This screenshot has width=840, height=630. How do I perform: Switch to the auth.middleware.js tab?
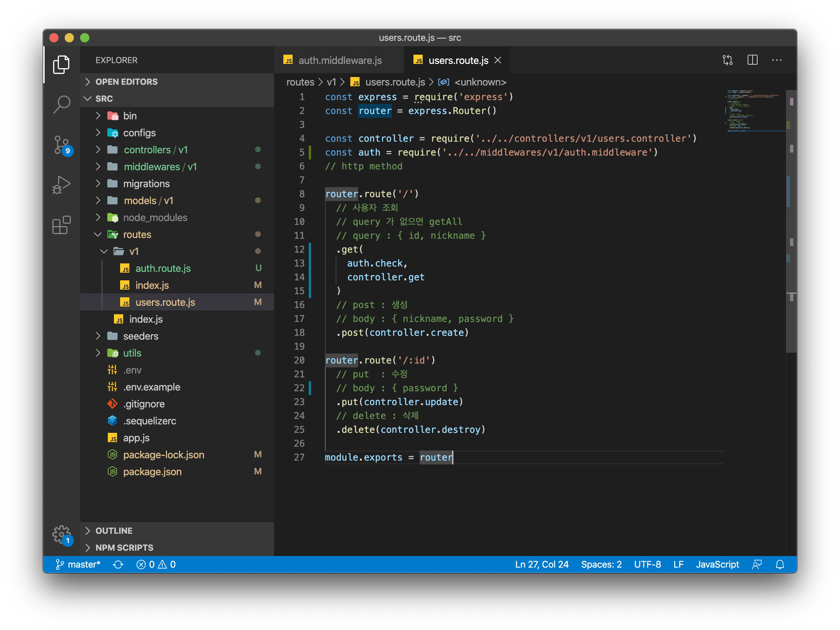(x=340, y=60)
